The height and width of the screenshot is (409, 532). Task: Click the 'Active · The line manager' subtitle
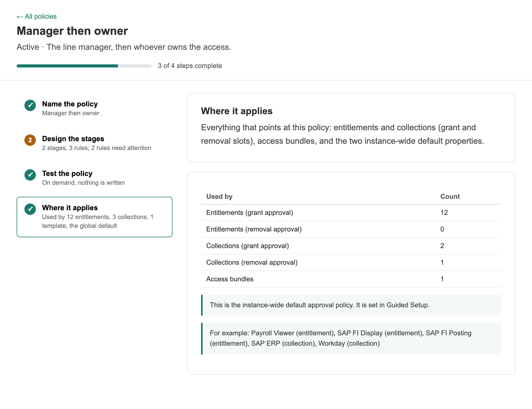(x=124, y=47)
